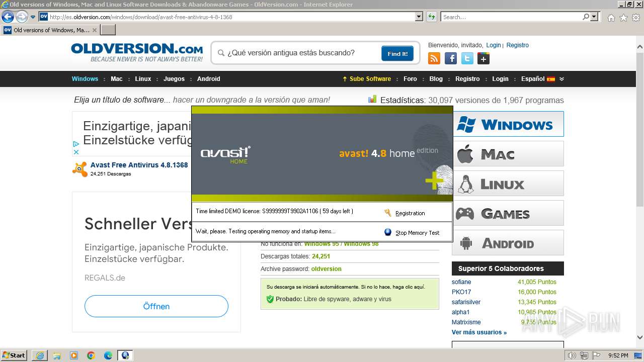Image resolution: width=644 pixels, height=362 pixels.
Task: Click the IE Forward navigation button
Action: pyautogui.click(x=22, y=17)
